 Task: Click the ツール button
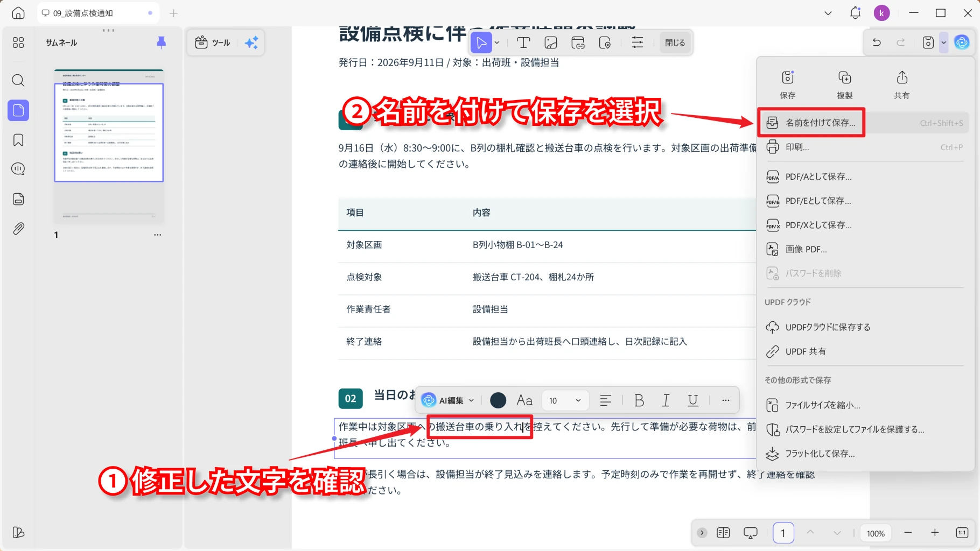(213, 43)
